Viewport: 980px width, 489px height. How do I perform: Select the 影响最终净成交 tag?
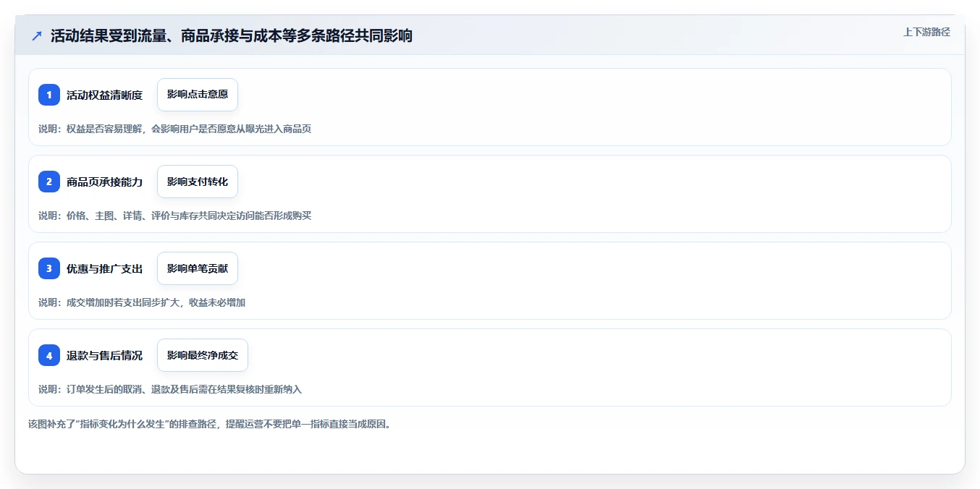point(203,355)
